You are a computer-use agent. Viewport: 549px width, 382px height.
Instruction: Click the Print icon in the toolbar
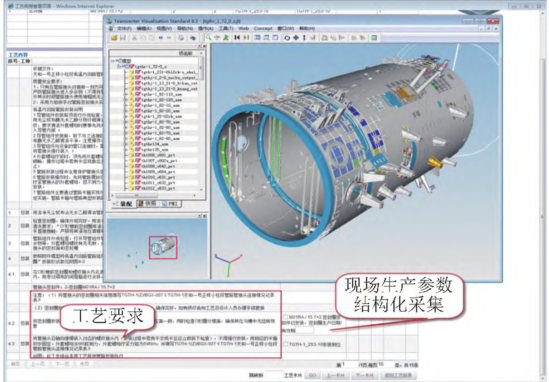click(x=181, y=38)
